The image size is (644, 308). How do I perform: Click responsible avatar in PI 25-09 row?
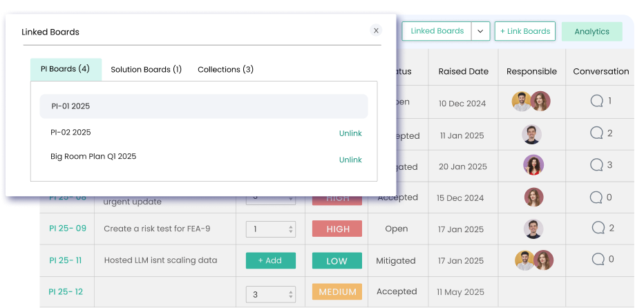(532, 229)
